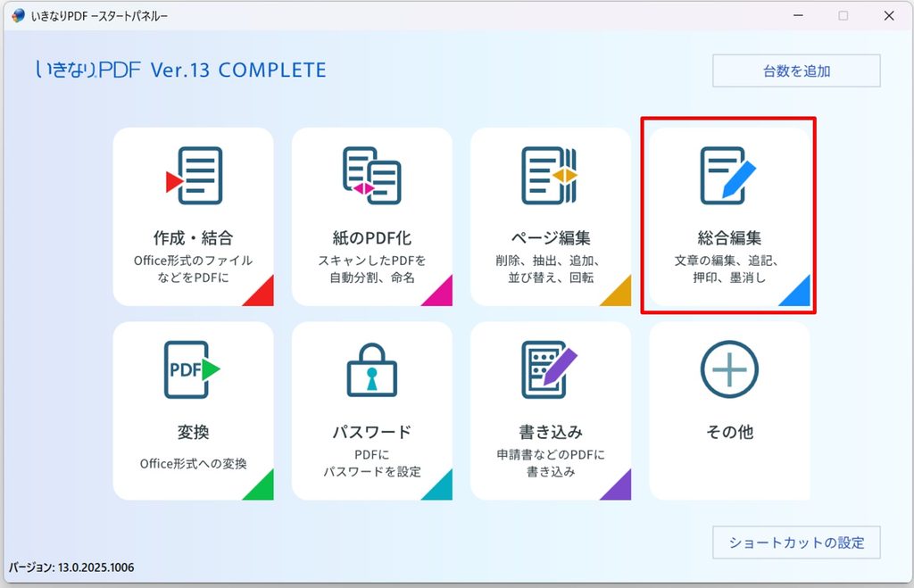Open the 変換 PDF arrow icon
914x588 pixels.
click(193, 369)
